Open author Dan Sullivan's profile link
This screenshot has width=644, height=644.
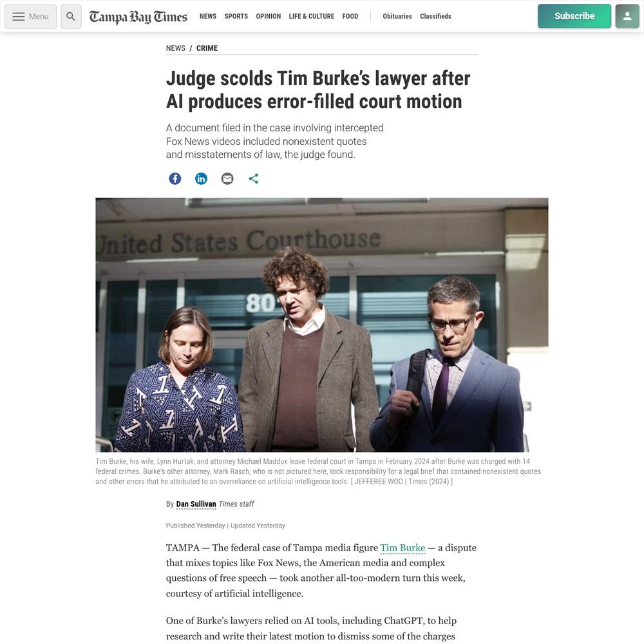pyautogui.click(x=196, y=504)
